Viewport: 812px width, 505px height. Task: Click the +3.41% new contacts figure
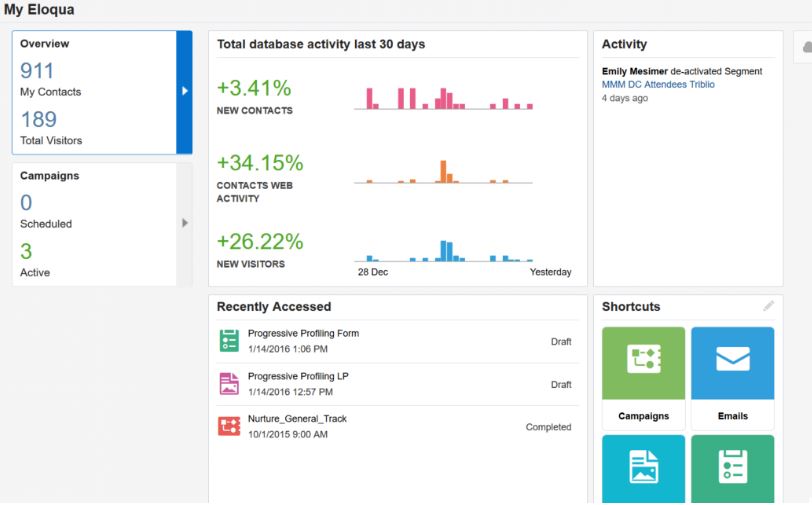[254, 88]
